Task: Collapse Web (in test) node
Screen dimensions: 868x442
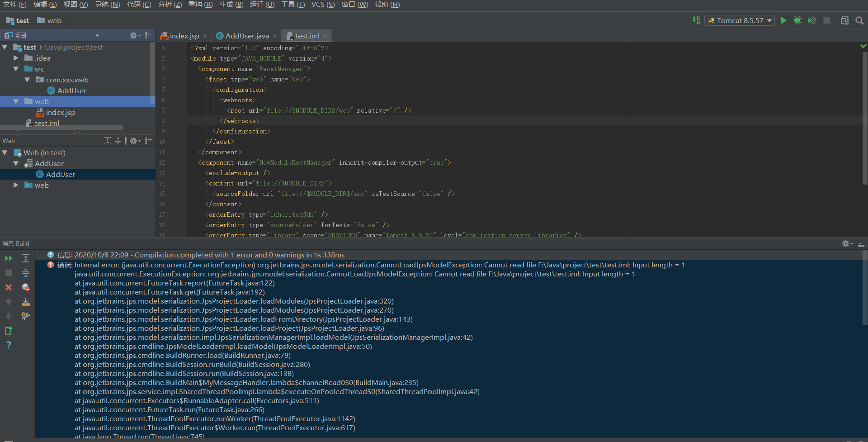Action: (x=5, y=152)
